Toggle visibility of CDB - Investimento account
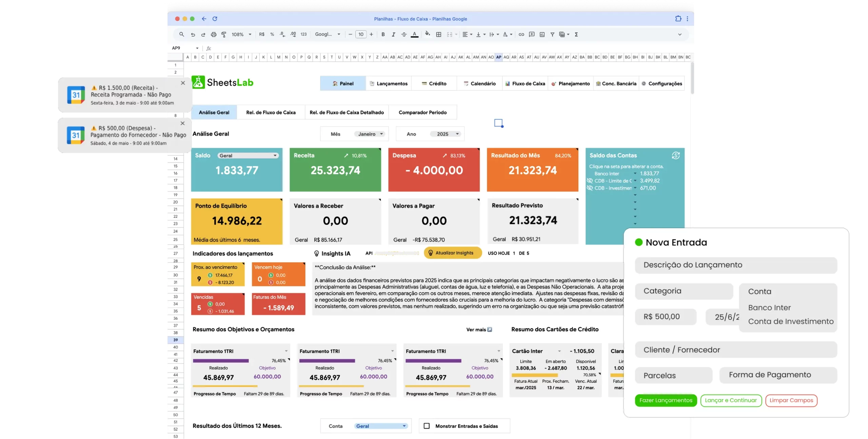 (590, 188)
